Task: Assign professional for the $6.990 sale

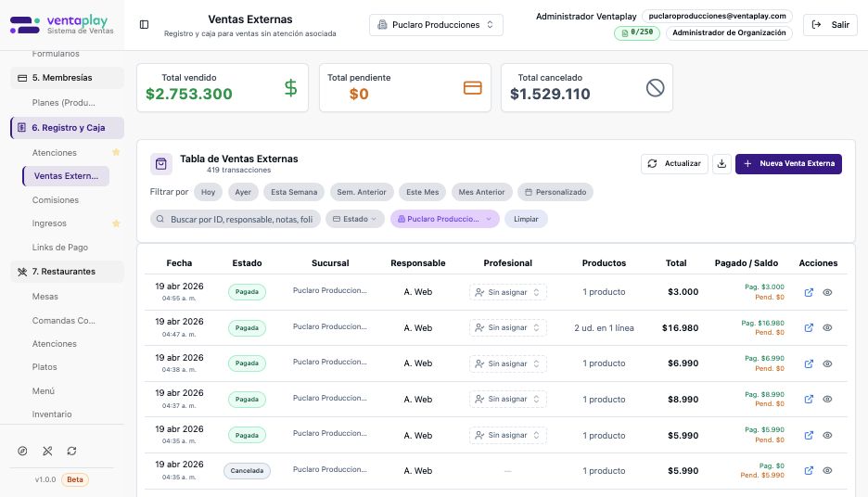Action: [x=507, y=363]
